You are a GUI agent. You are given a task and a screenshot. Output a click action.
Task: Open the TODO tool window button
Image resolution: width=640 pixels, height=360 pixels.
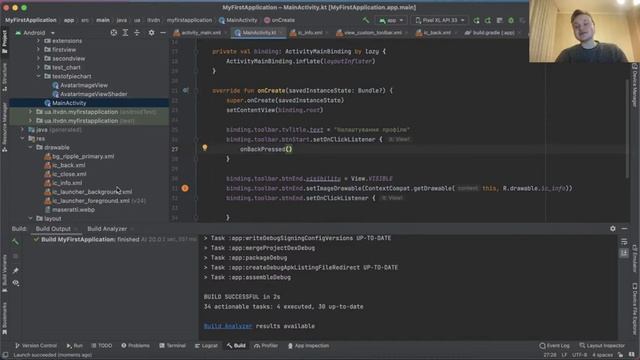(x=102, y=346)
